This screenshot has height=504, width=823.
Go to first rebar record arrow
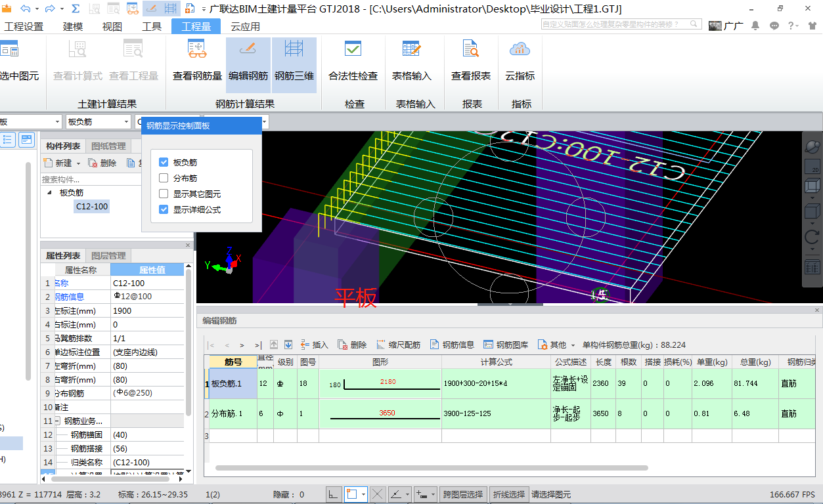tap(211, 345)
